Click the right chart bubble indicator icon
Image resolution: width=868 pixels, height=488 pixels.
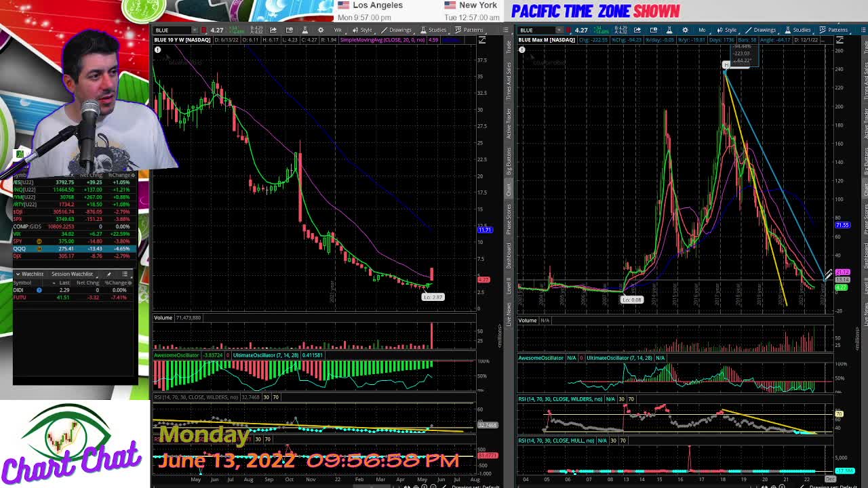521,50
